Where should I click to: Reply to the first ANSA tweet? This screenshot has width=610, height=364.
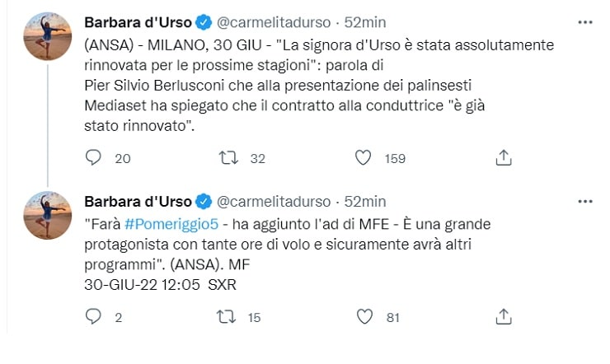click(x=93, y=158)
